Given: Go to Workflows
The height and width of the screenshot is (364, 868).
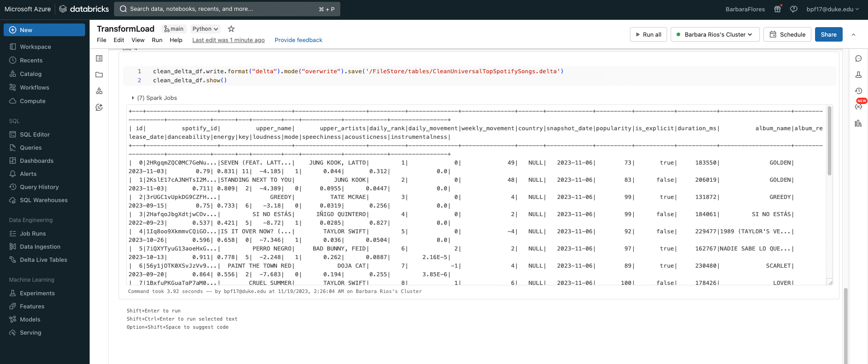Looking at the screenshot, I should click(34, 87).
